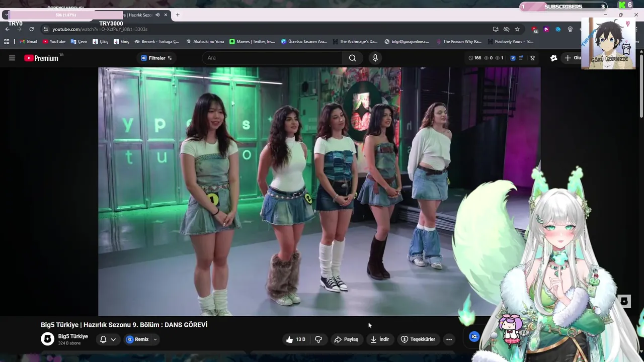Open the lightbulb extension icon

(x=570, y=29)
